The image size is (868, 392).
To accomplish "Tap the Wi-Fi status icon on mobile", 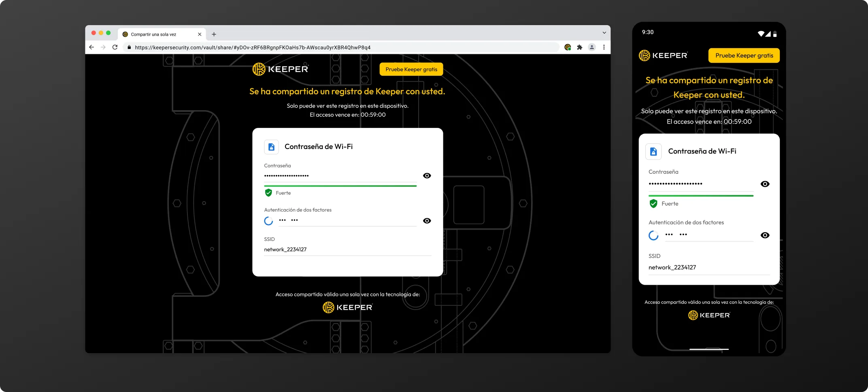I will click(x=761, y=34).
